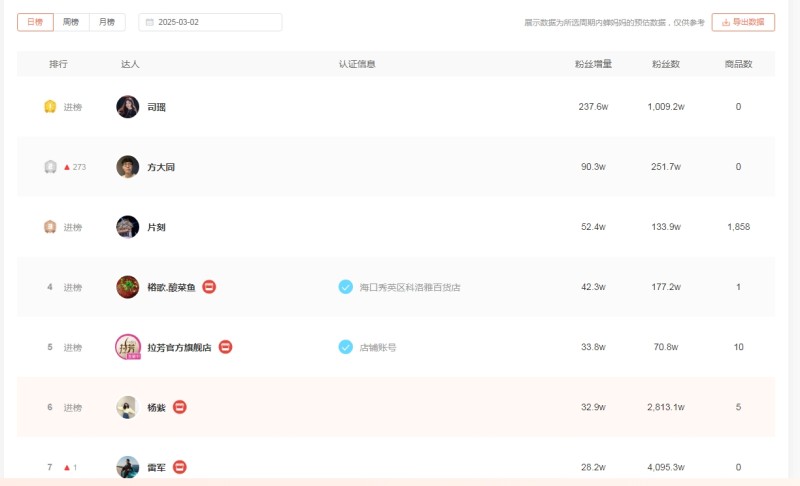Open the 拉芳官方旗舰店 creator name link
Viewport: 800px width, 486px height.
(179, 348)
